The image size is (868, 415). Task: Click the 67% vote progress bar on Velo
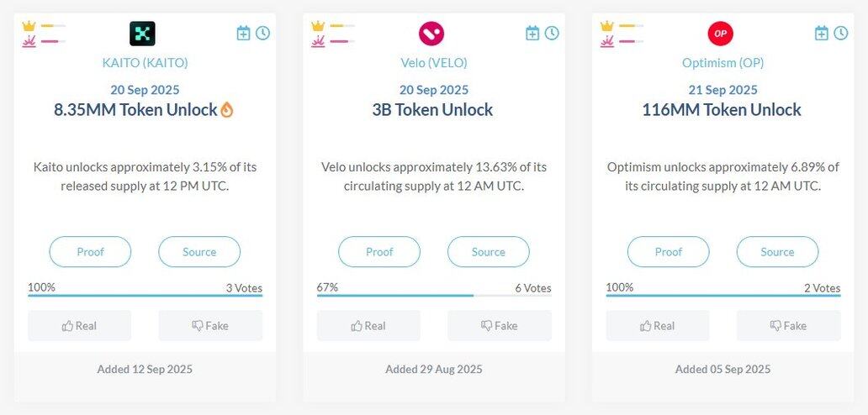434,296
